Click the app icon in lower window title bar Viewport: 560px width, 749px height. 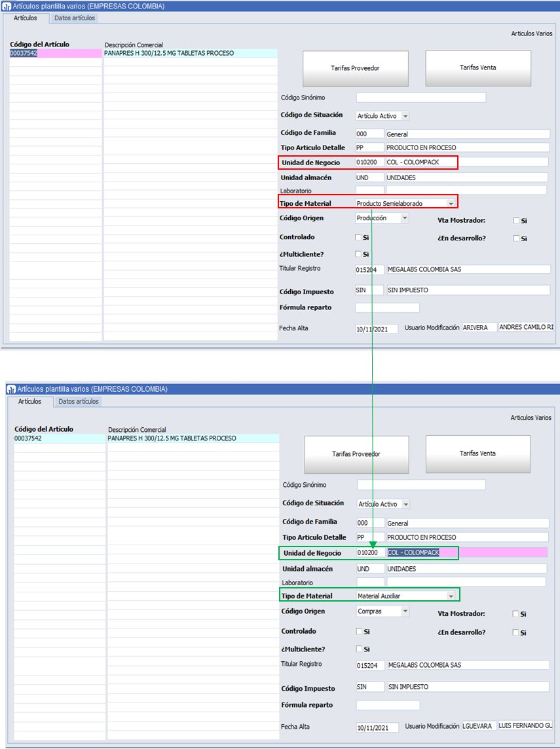pyautogui.click(x=11, y=389)
